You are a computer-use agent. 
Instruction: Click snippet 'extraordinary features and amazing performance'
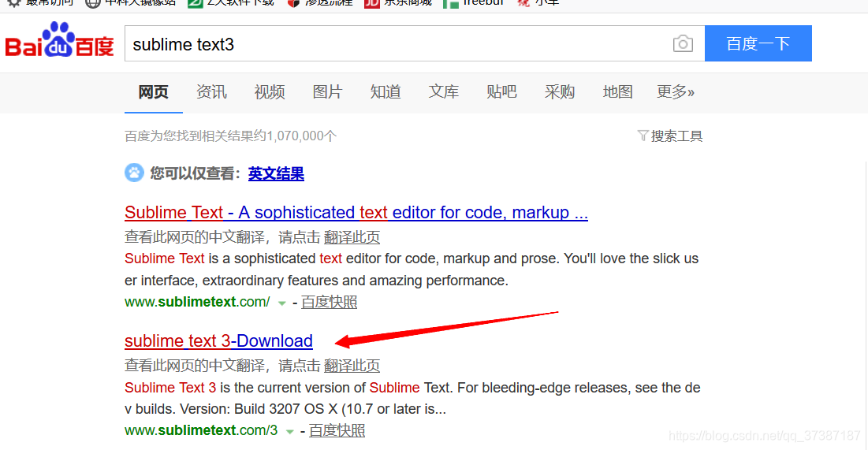[x=355, y=281]
